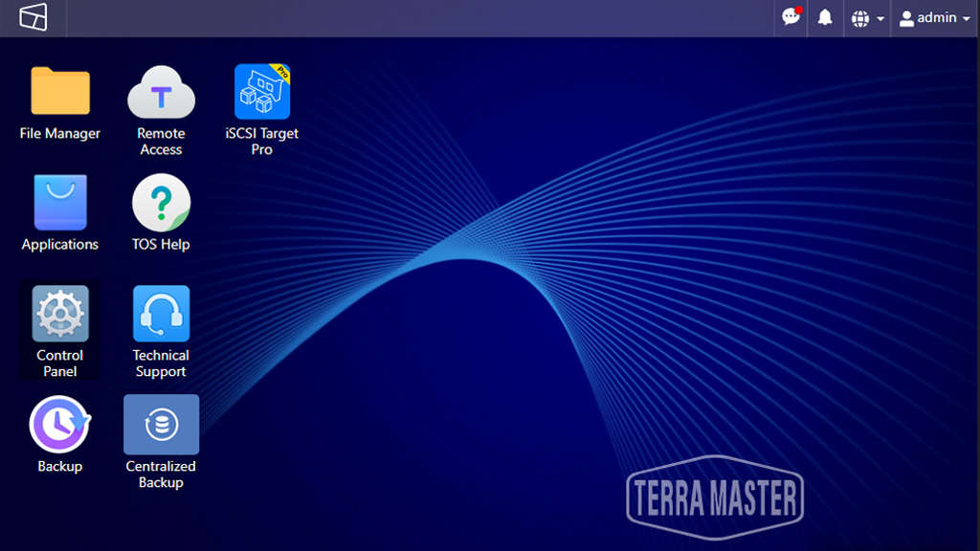Click the globe language icon
The width and height of the screenshot is (980, 551).
point(860,18)
